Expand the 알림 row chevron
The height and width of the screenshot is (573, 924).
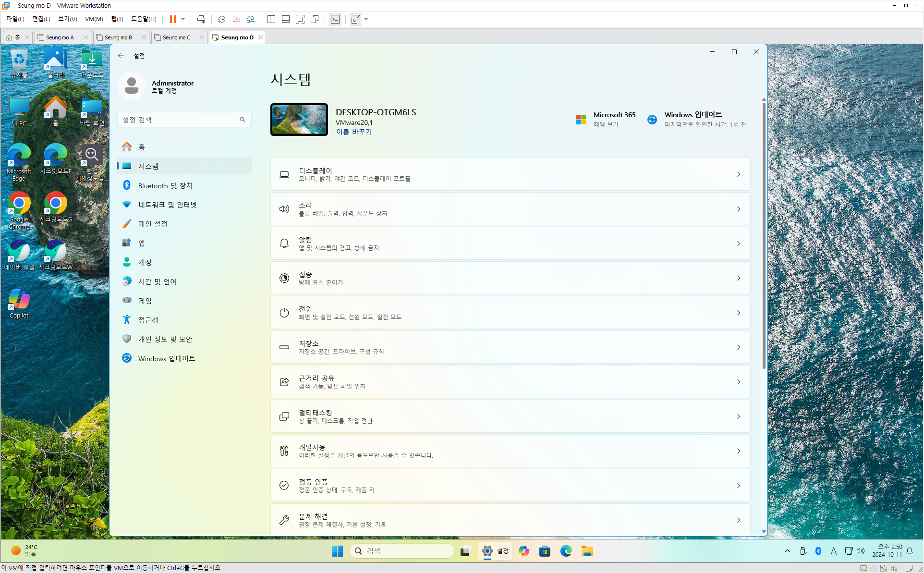[738, 244]
